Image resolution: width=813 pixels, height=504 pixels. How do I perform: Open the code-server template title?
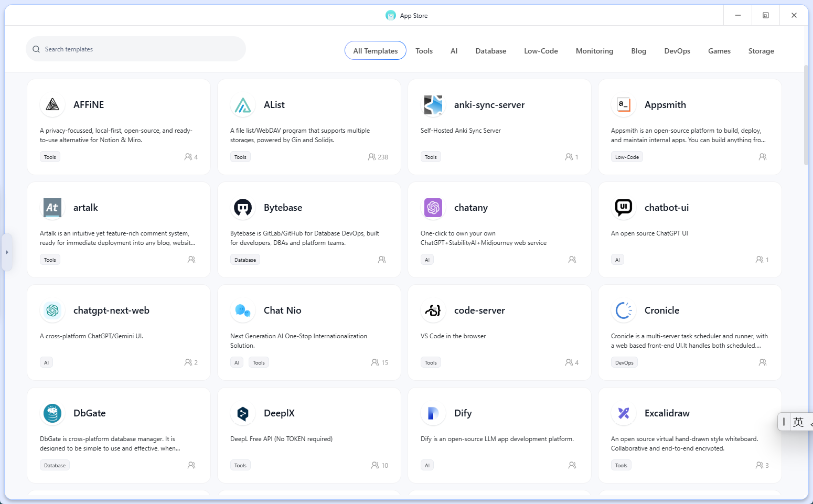pos(479,310)
